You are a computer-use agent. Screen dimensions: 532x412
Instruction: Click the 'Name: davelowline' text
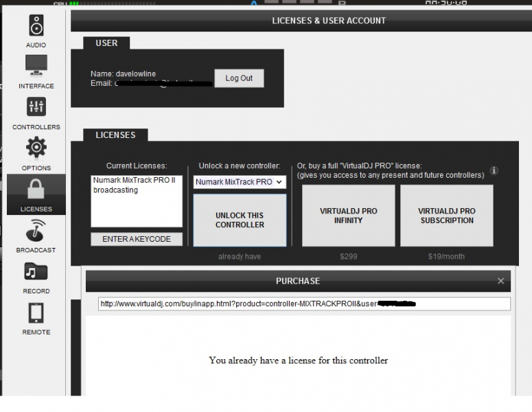pos(123,73)
